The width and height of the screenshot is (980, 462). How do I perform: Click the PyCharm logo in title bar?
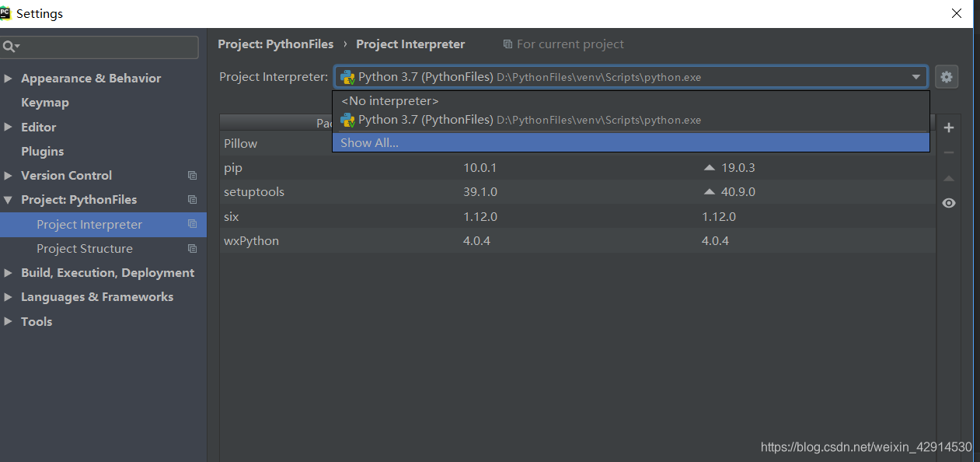[6, 13]
